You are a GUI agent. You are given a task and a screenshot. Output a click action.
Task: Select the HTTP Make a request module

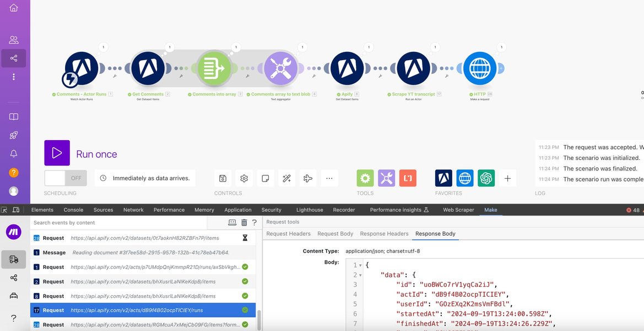(x=480, y=68)
